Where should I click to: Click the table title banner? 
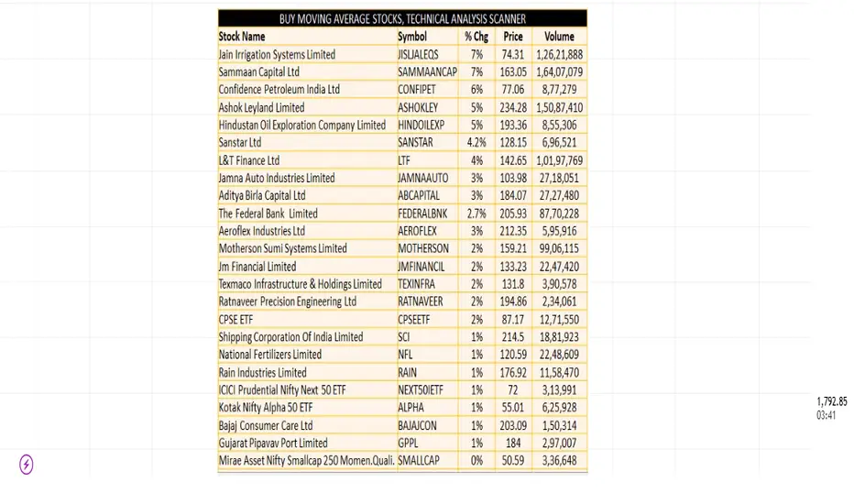tap(402, 18)
